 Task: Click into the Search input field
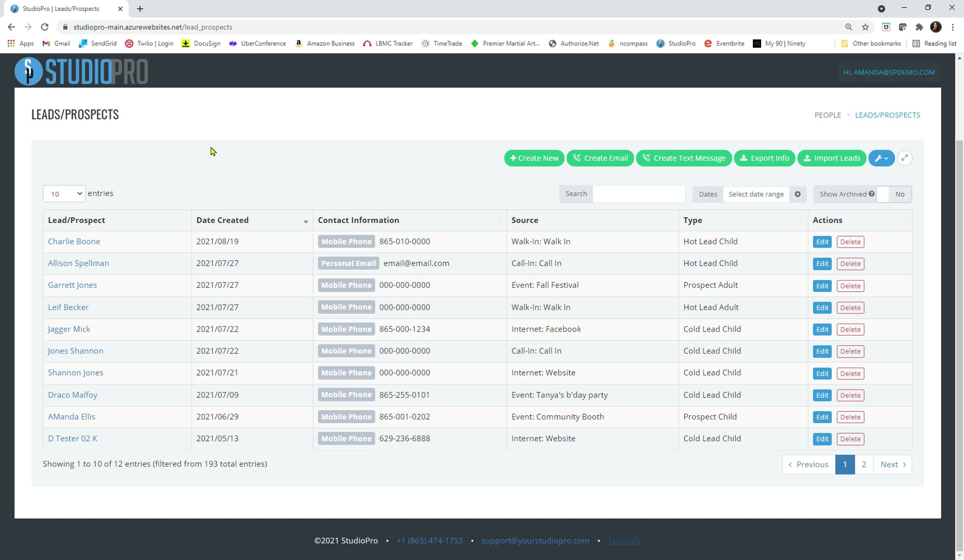click(639, 194)
